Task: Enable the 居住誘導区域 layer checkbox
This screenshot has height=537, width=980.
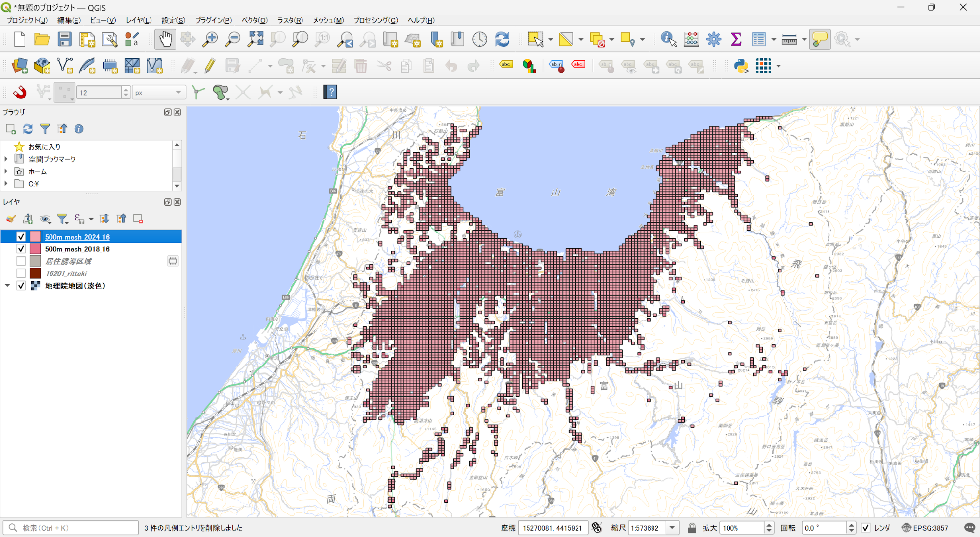Action: [x=21, y=261]
